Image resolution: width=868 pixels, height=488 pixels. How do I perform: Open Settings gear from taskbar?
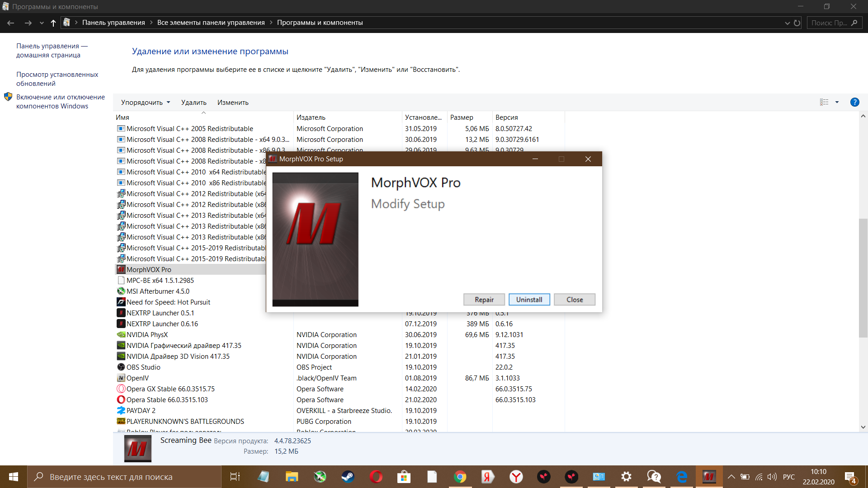click(x=626, y=477)
